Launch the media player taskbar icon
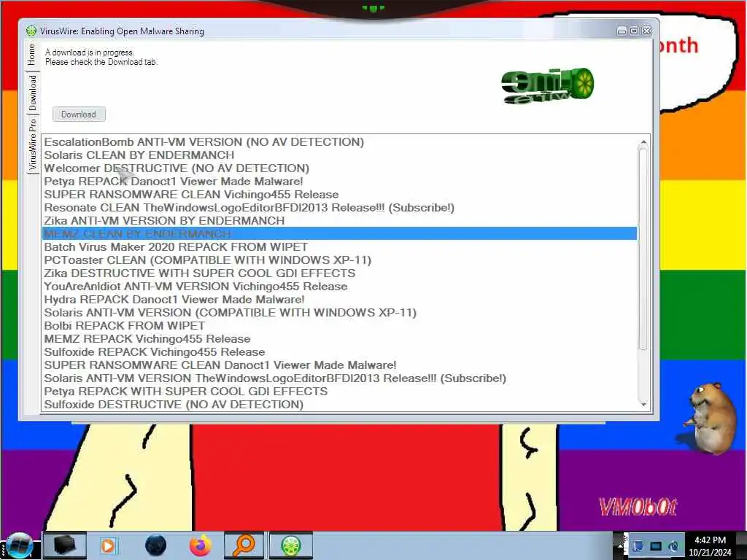 (x=108, y=545)
